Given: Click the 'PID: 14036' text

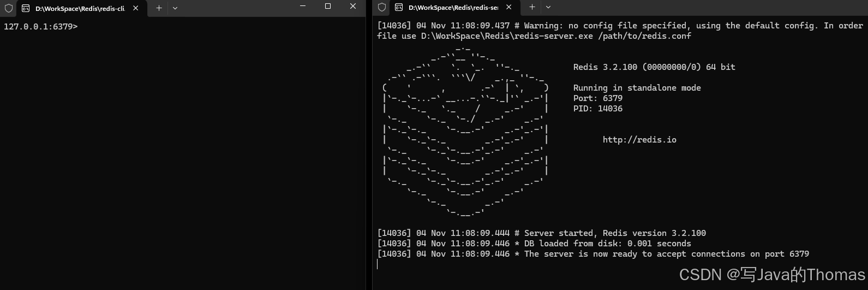Looking at the screenshot, I should point(597,109).
